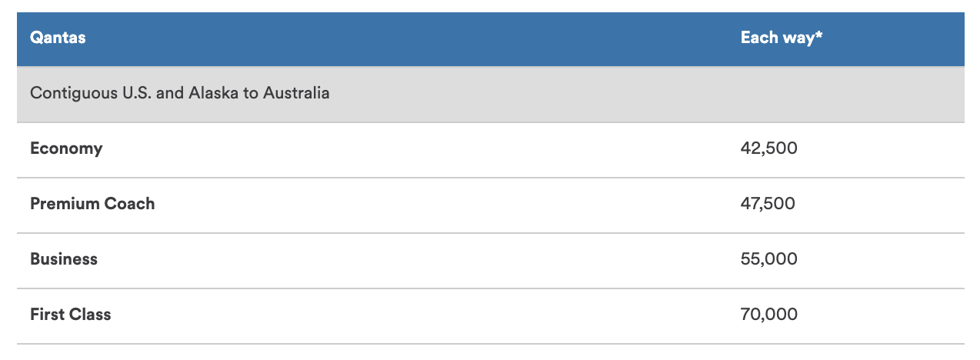Click the asterisk after Each way
Viewport: 980px width, 360px height.
(818, 35)
